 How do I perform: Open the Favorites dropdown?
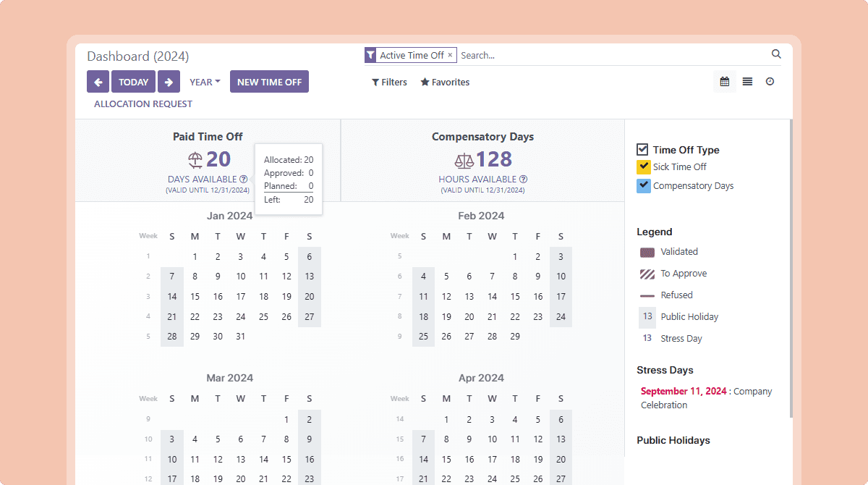[x=445, y=83]
